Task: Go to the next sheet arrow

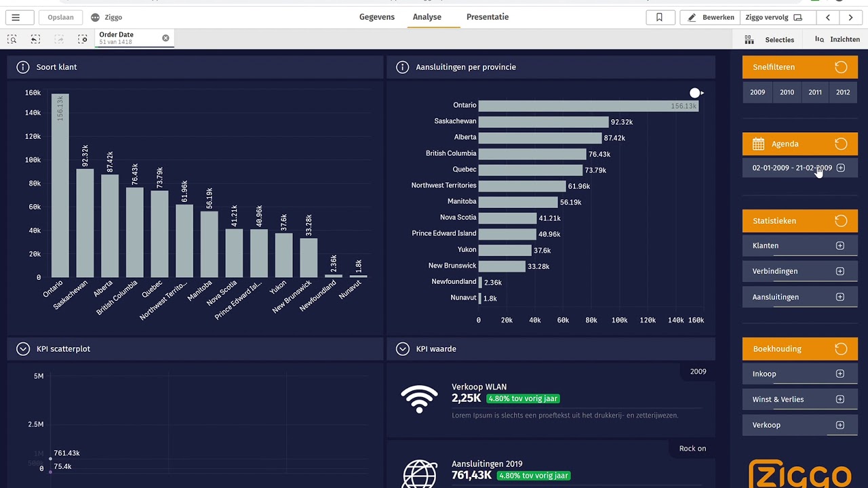Action: [x=850, y=18]
